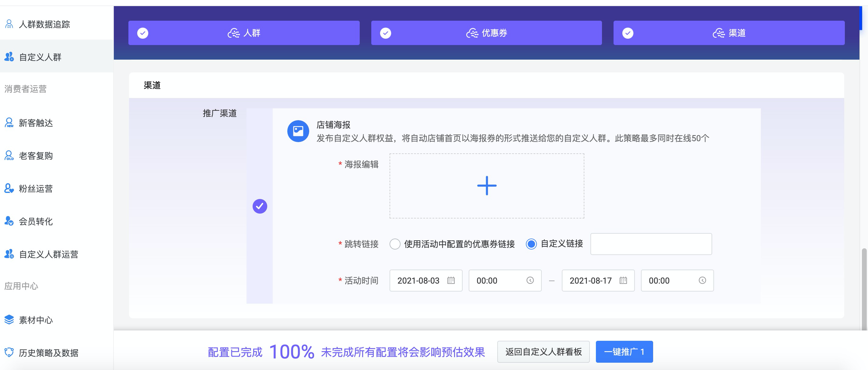Viewport: 868px width, 370px height.
Task: Click the custom link text input field
Action: 651,244
